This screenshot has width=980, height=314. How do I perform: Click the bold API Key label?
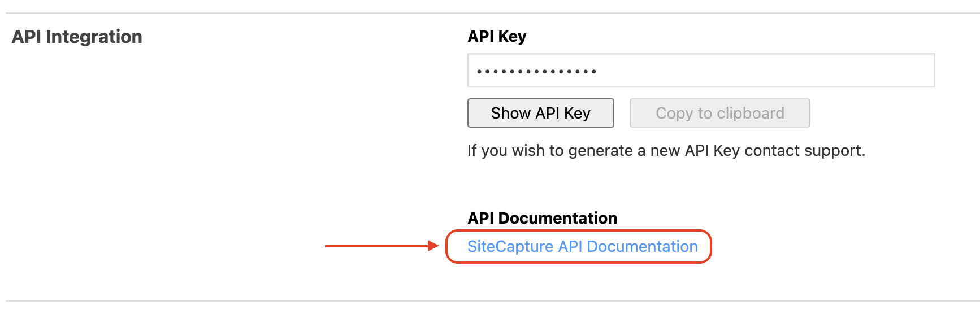497,37
